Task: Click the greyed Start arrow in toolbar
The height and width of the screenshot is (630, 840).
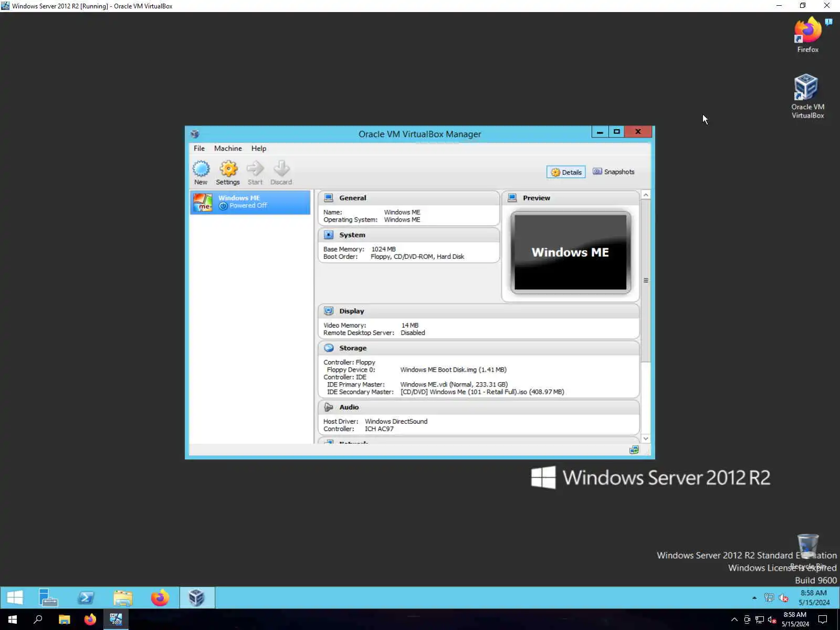Action: point(255,173)
